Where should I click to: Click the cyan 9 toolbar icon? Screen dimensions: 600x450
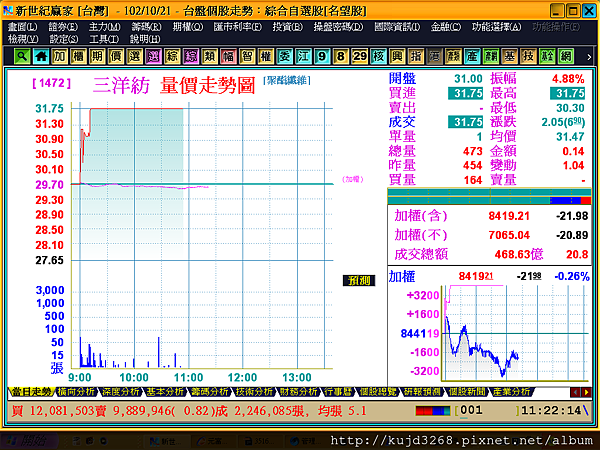322,57
